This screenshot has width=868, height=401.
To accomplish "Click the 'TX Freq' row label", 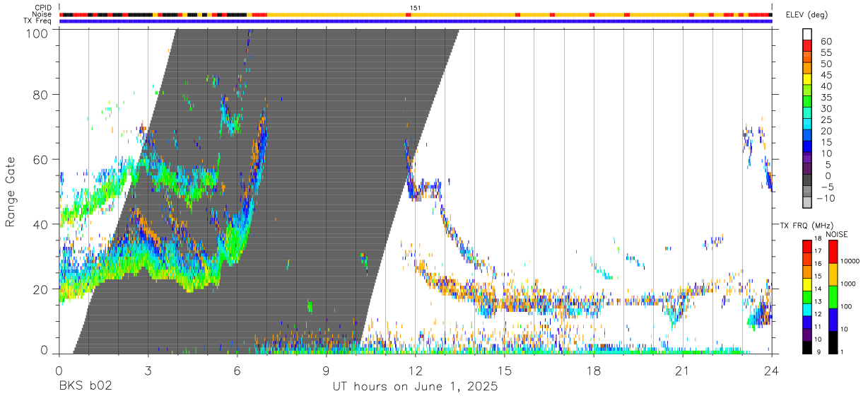I will (x=37, y=21).
